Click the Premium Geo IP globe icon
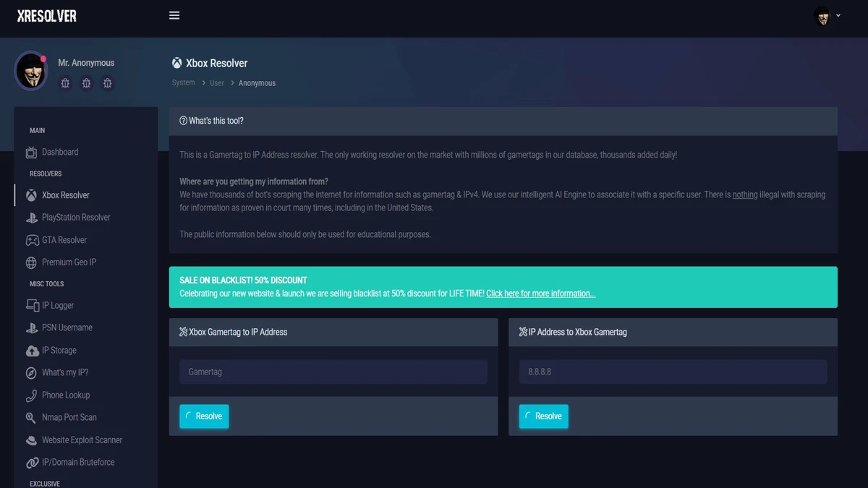Screen dimensions: 868x488 tap(32, 262)
